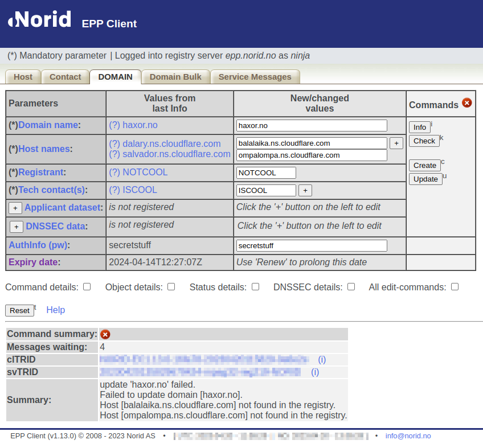Click the AuthInfo (pw) parameter link
This screenshot has width=483, height=448.
point(38,245)
